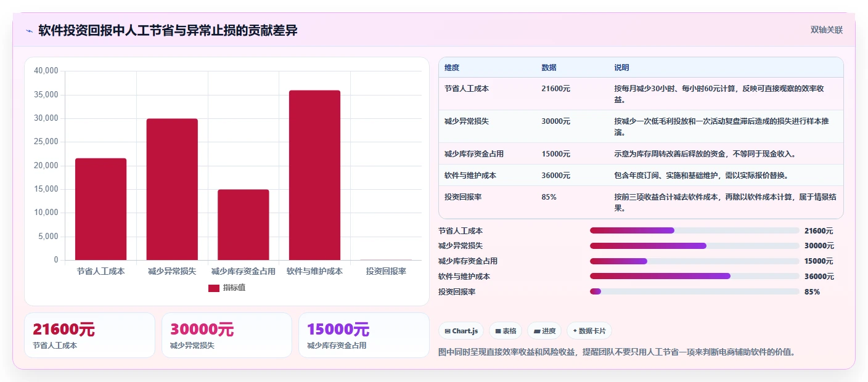The height and width of the screenshot is (382, 868).
Task: Click the 双轴关联 label in header
Action: click(x=826, y=30)
